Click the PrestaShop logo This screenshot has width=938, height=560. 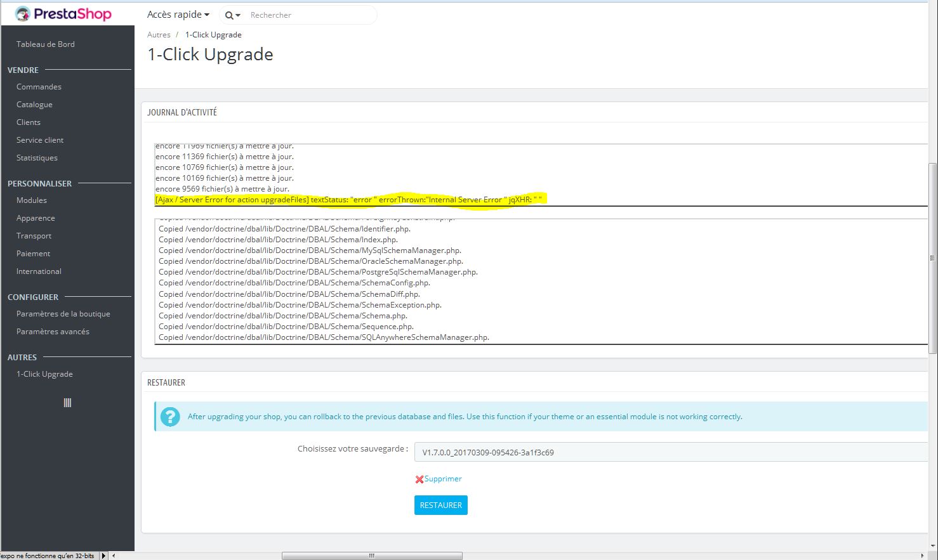click(63, 14)
